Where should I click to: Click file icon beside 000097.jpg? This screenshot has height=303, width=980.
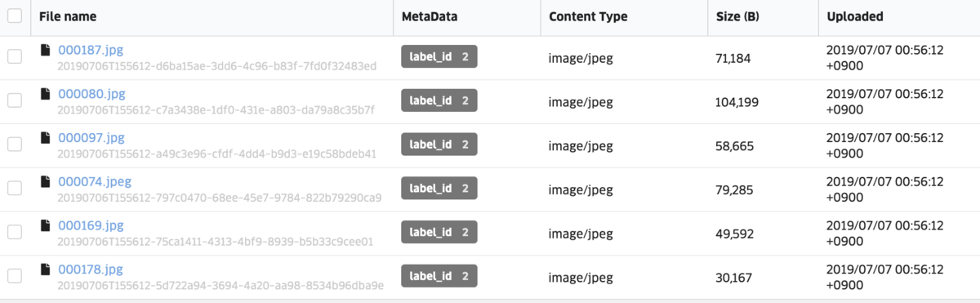point(46,138)
